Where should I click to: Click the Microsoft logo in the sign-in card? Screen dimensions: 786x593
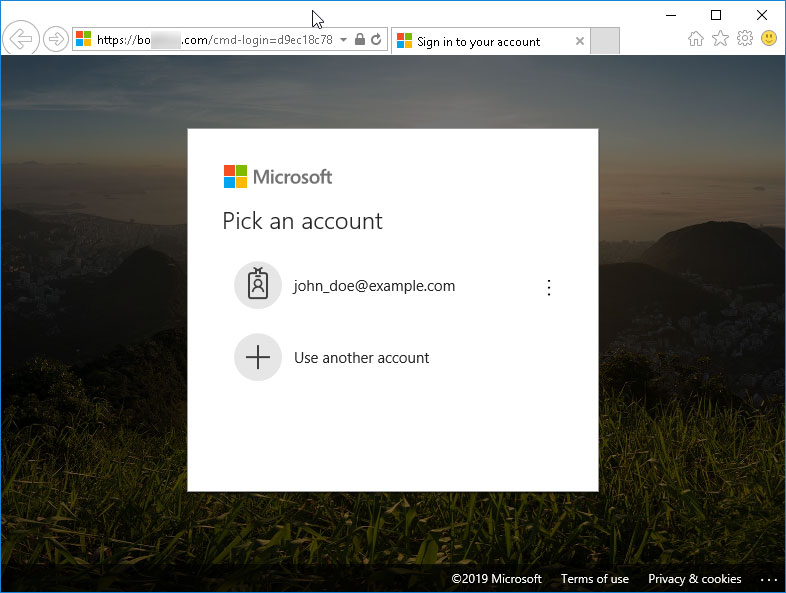[x=278, y=176]
